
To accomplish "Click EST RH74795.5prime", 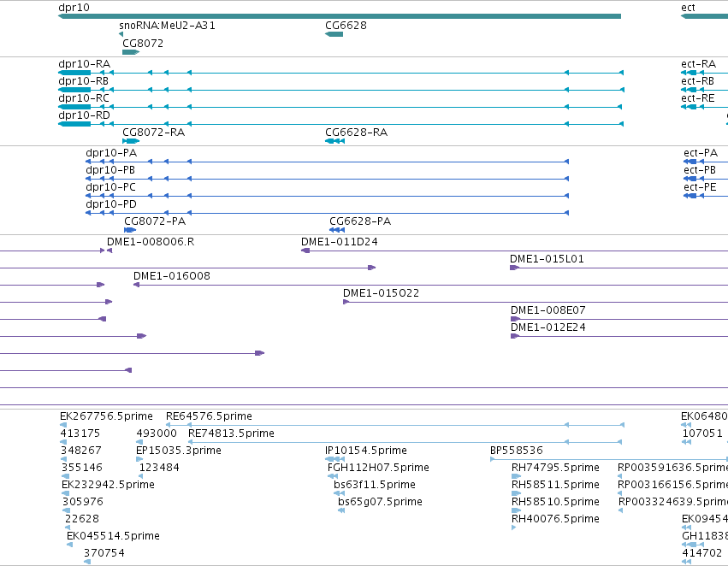I will 516,476.
